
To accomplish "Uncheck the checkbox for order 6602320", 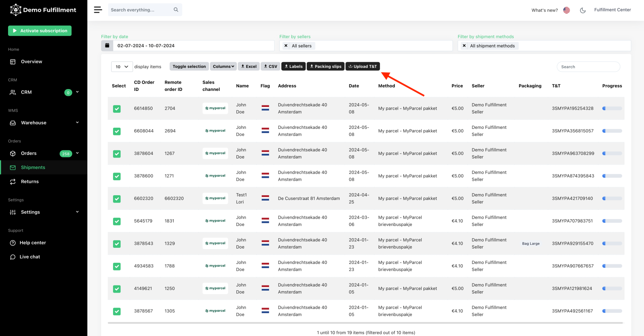I will [x=117, y=199].
